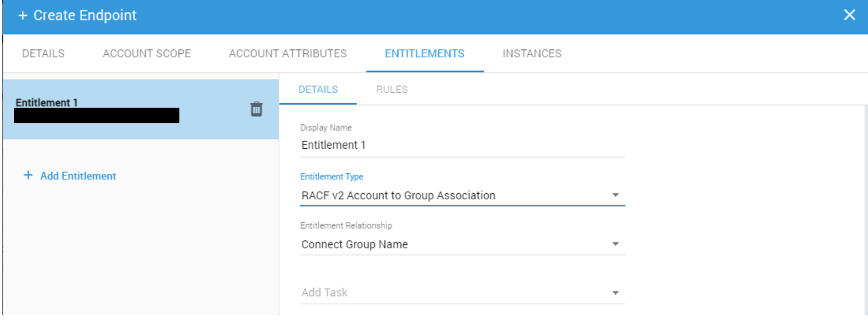The height and width of the screenshot is (322, 868).
Task: Delete Entitlement 1 with the trash icon
Action: [256, 109]
